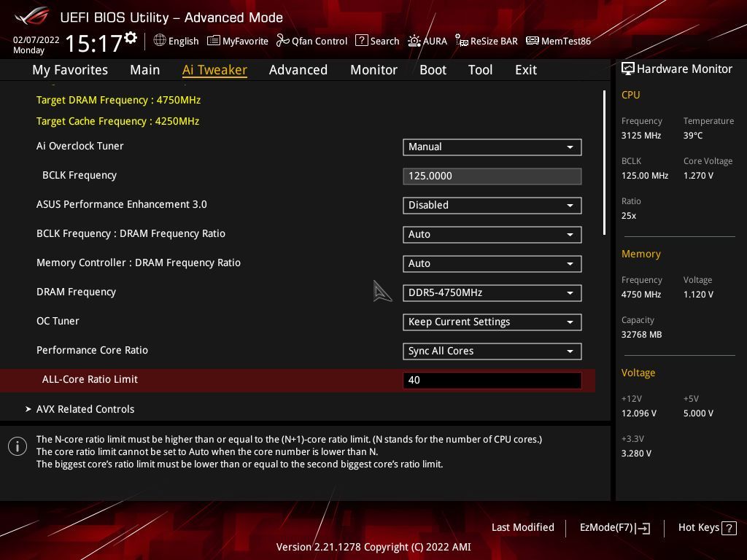Image resolution: width=747 pixels, height=560 pixels.
Task: Click the settings list vertical scrollbar
Action: 604,163
